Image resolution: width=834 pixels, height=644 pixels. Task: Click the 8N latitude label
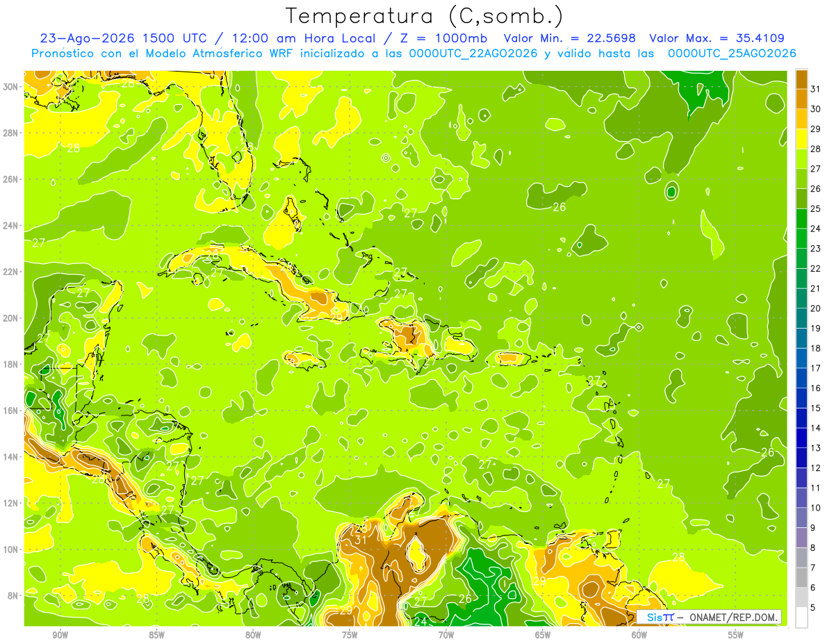(14, 595)
